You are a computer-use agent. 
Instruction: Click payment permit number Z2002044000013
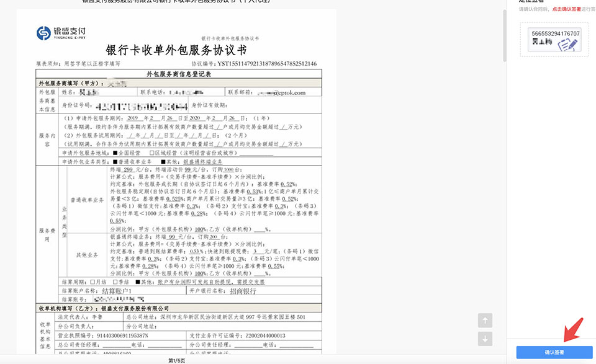tap(265, 336)
